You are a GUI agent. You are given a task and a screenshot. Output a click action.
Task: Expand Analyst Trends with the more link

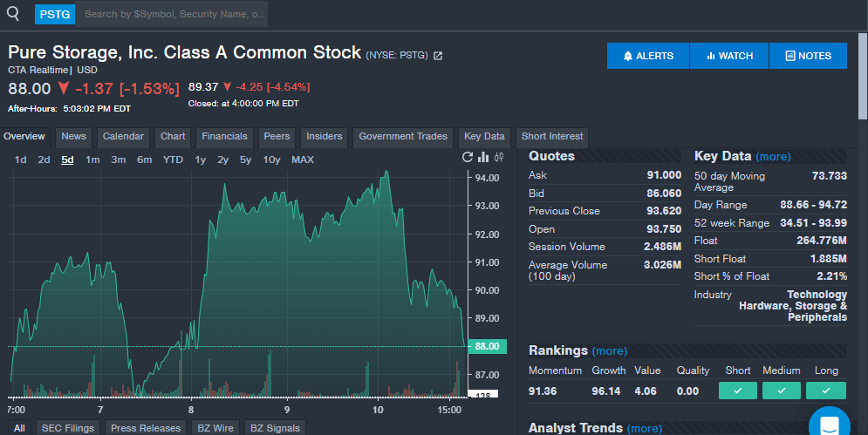(x=644, y=428)
